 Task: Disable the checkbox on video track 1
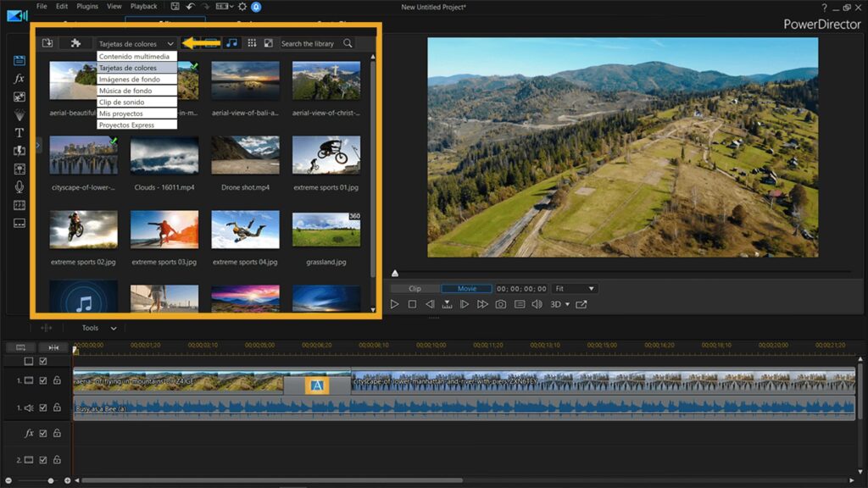point(43,380)
